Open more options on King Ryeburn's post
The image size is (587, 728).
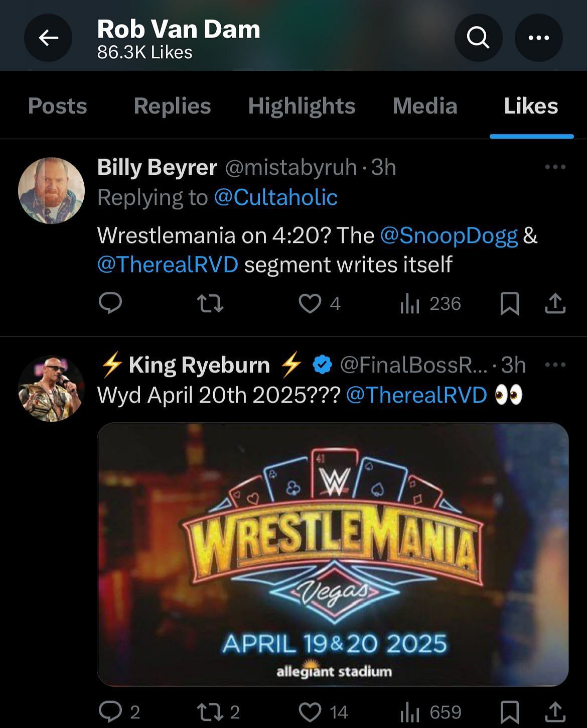555,365
